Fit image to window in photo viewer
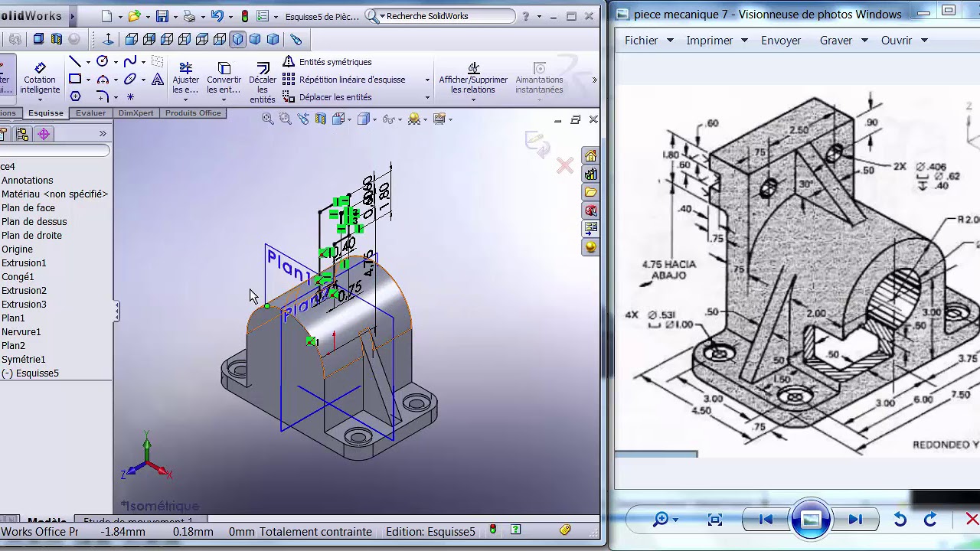Viewport: 980px width, 551px height. [715, 520]
